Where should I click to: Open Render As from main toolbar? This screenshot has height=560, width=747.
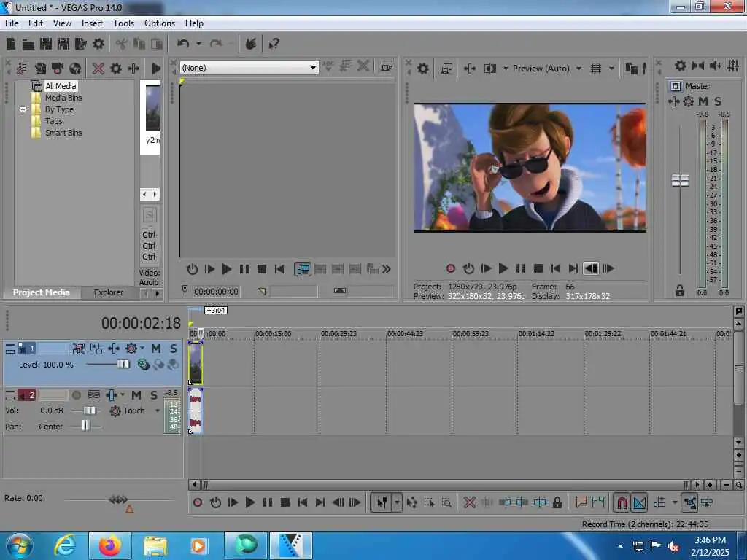[81, 44]
